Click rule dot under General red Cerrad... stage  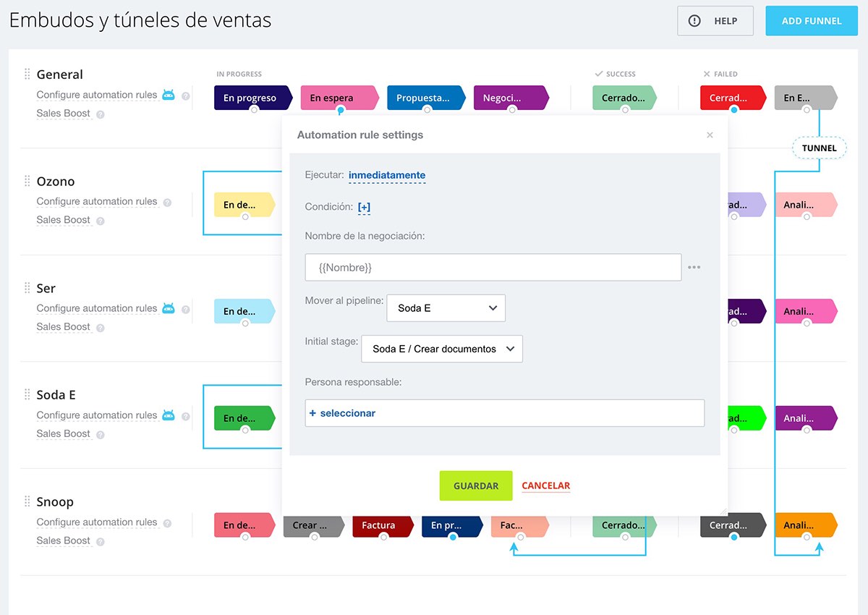coord(733,110)
